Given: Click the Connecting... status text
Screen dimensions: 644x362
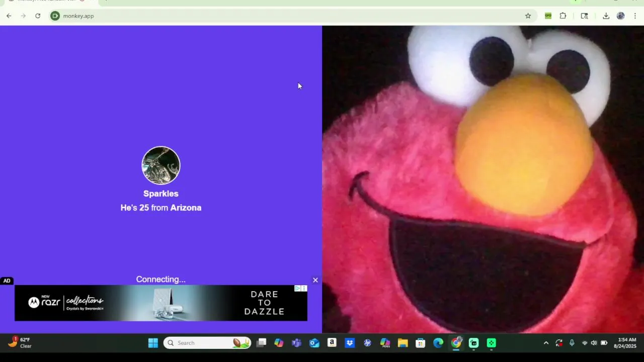Looking at the screenshot, I should coord(160,280).
